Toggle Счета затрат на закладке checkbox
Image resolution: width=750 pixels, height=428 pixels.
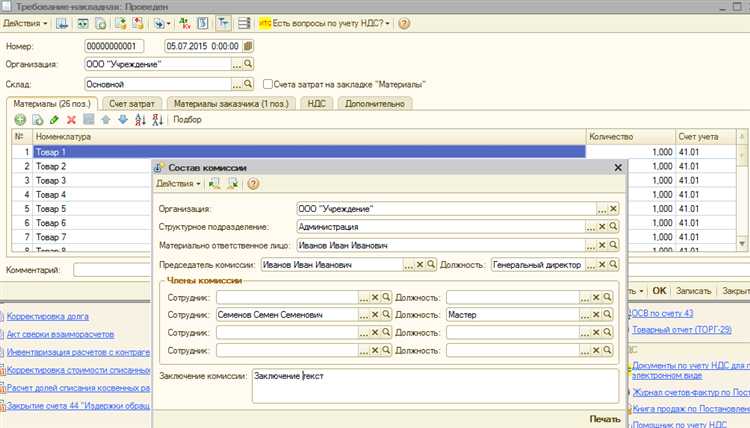[268, 85]
